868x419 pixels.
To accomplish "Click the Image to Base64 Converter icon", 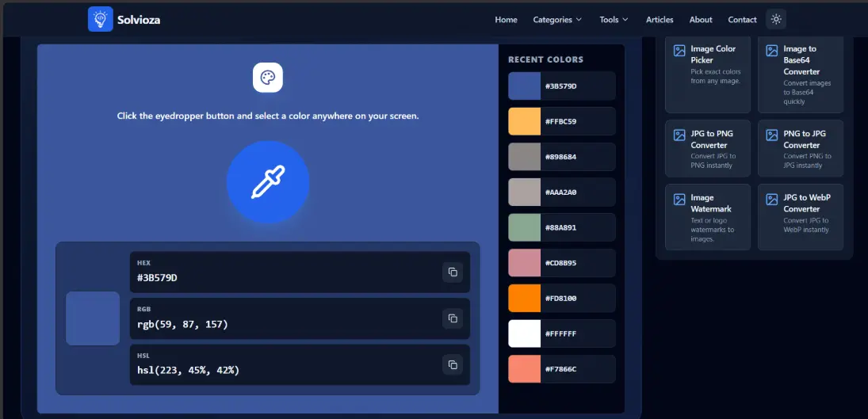I will [x=771, y=51].
